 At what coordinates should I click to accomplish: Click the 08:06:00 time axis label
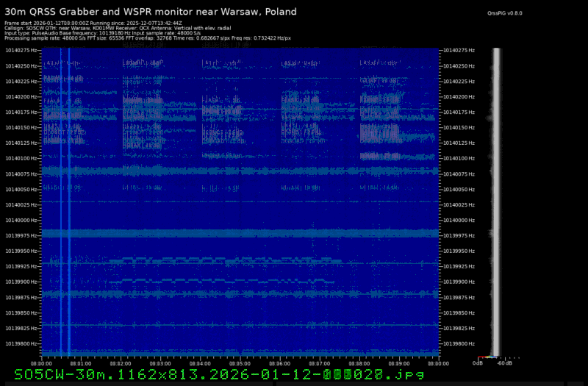coord(280,363)
